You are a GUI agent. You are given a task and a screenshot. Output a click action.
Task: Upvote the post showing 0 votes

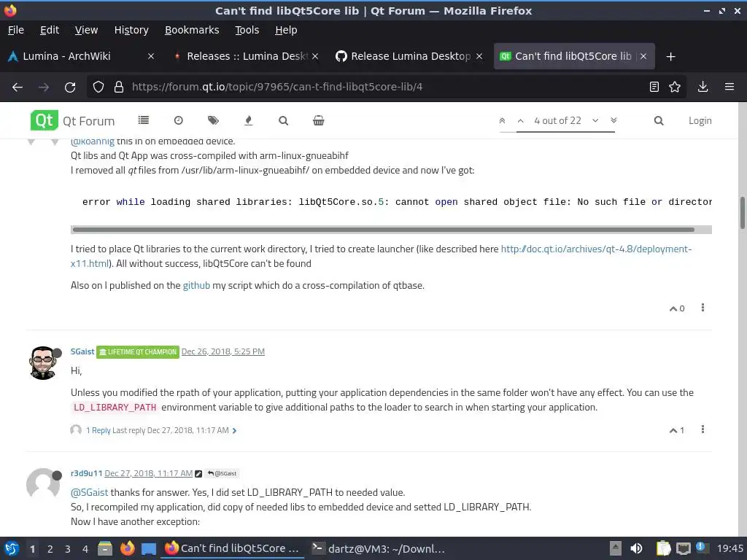coord(673,308)
